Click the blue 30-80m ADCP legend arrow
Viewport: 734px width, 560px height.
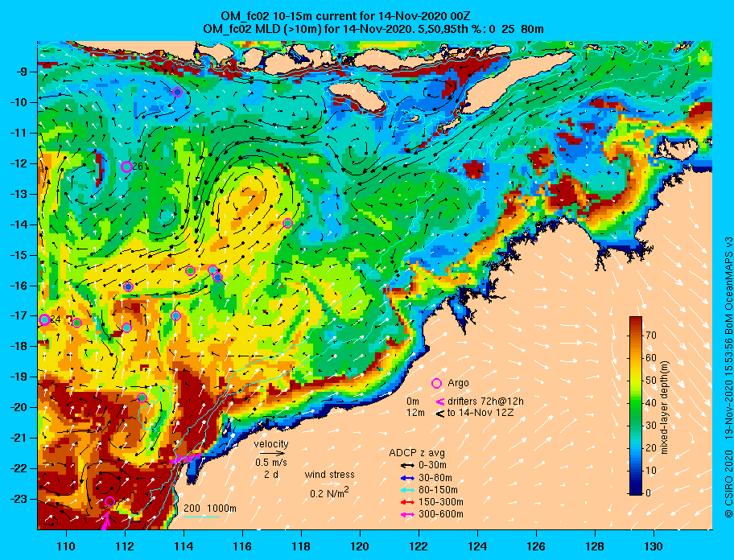[408, 478]
